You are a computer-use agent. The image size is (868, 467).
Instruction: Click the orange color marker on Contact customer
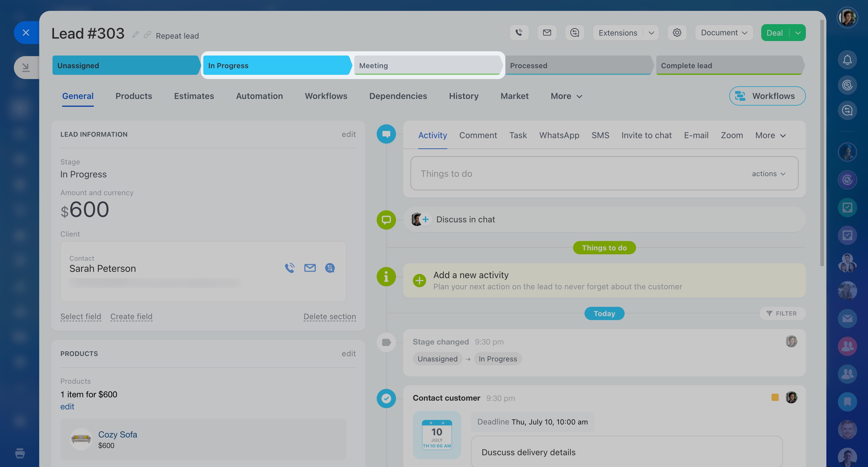775,397
